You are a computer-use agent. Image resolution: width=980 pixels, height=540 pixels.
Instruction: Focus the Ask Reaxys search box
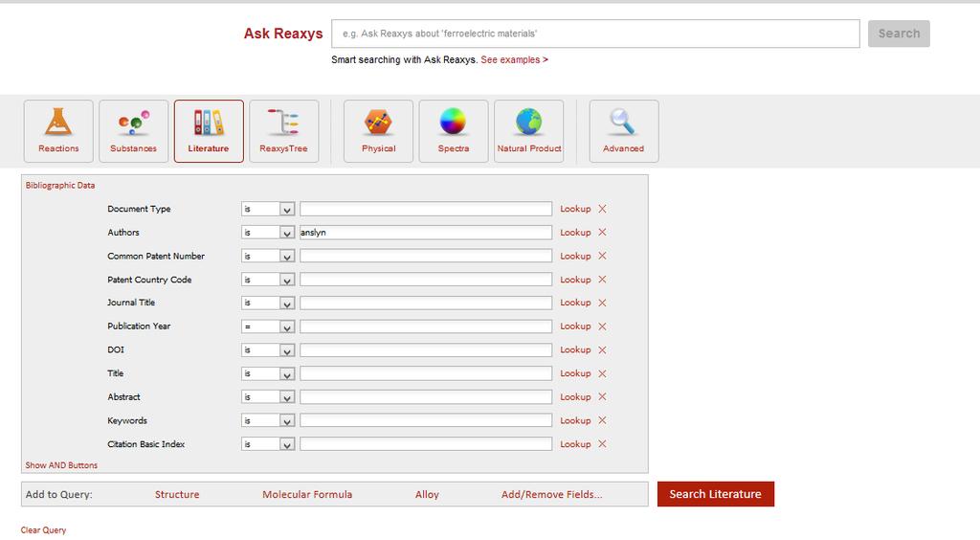(595, 34)
